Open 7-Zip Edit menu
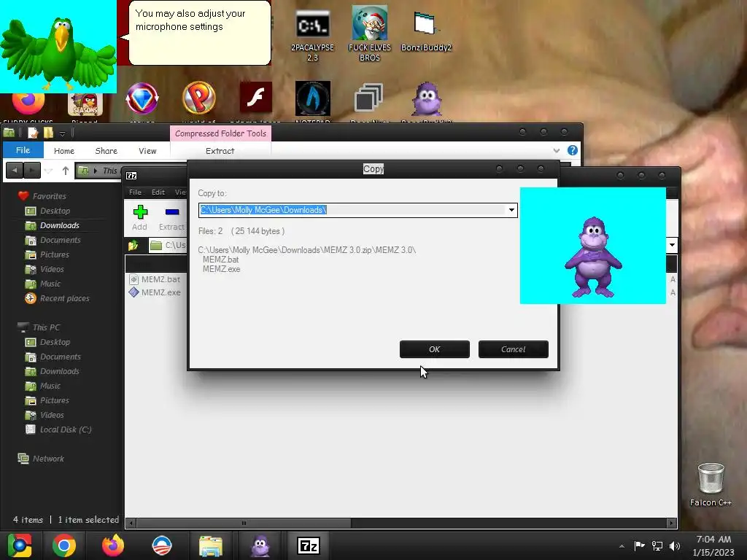 pyautogui.click(x=158, y=192)
